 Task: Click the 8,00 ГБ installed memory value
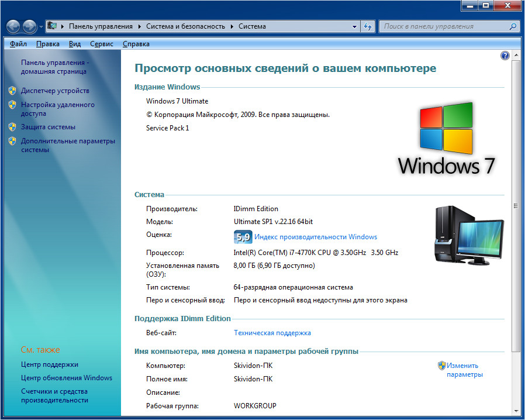(274, 266)
